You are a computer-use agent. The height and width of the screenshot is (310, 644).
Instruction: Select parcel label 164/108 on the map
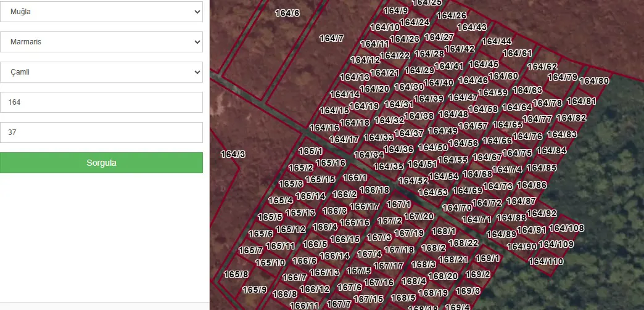coord(566,228)
